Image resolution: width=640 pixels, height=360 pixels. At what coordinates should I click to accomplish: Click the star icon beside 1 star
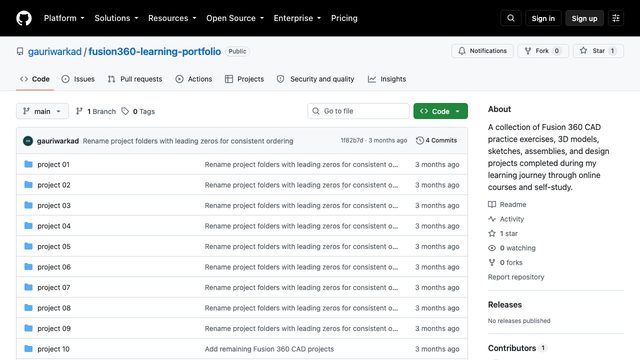coord(492,233)
